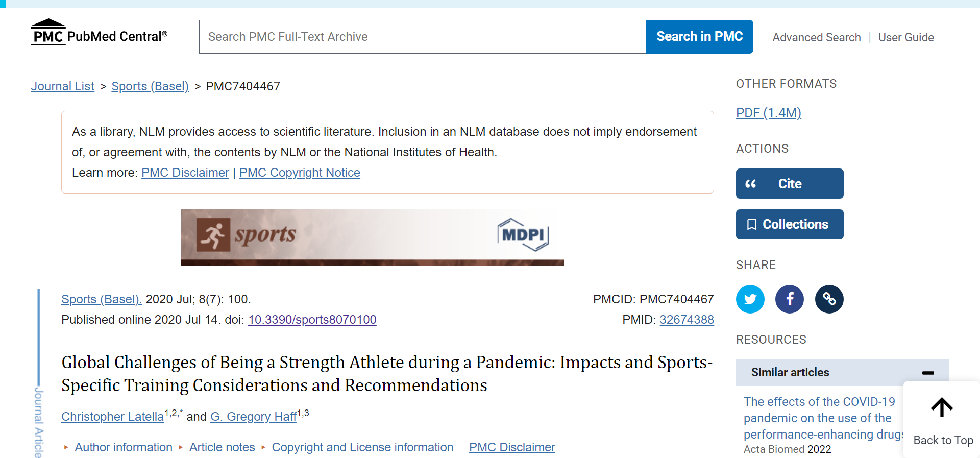Expand Article notes section
980x458 pixels.
(222, 447)
